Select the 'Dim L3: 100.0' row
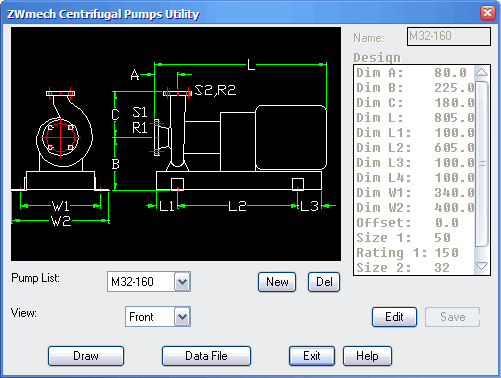This screenshot has height=378, width=501. (x=414, y=163)
